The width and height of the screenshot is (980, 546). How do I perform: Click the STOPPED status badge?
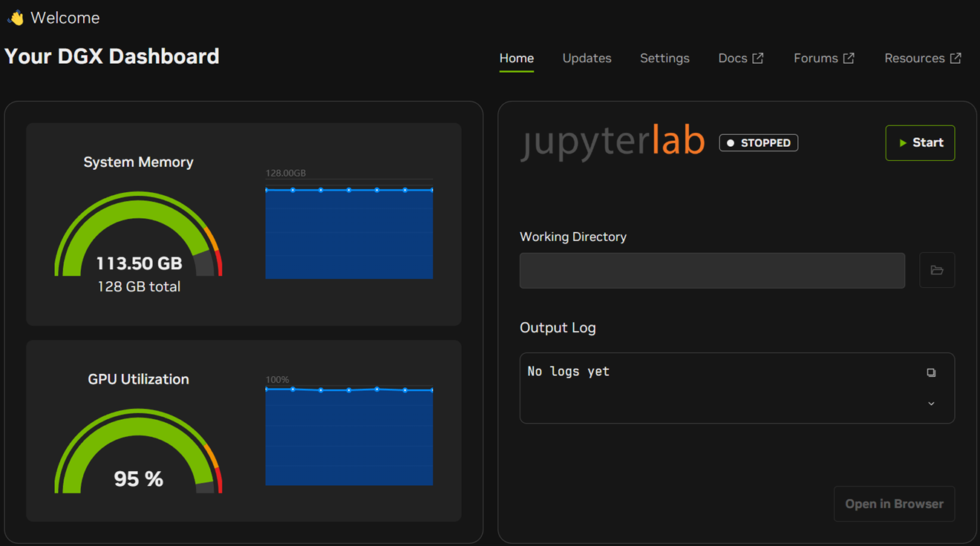coord(758,142)
